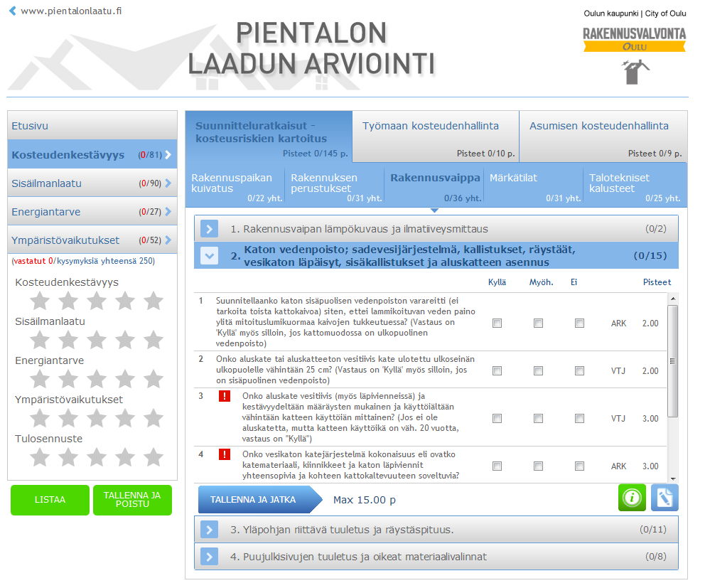Screen dimensions: 710x588
Task: Switch to Asumisen kosteudenhallinta tab
Action: [x=603, y=137]
